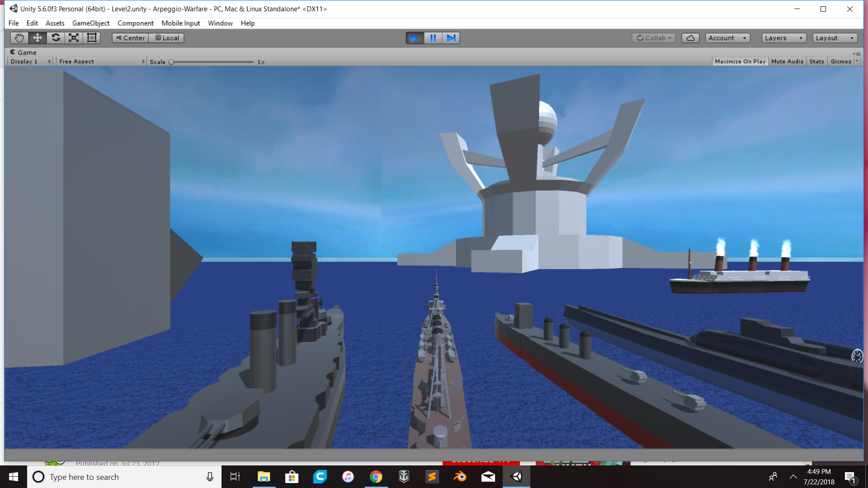Select the Move tool
The height and width of the screenshot is (488, 868).
tap(38, 38)
